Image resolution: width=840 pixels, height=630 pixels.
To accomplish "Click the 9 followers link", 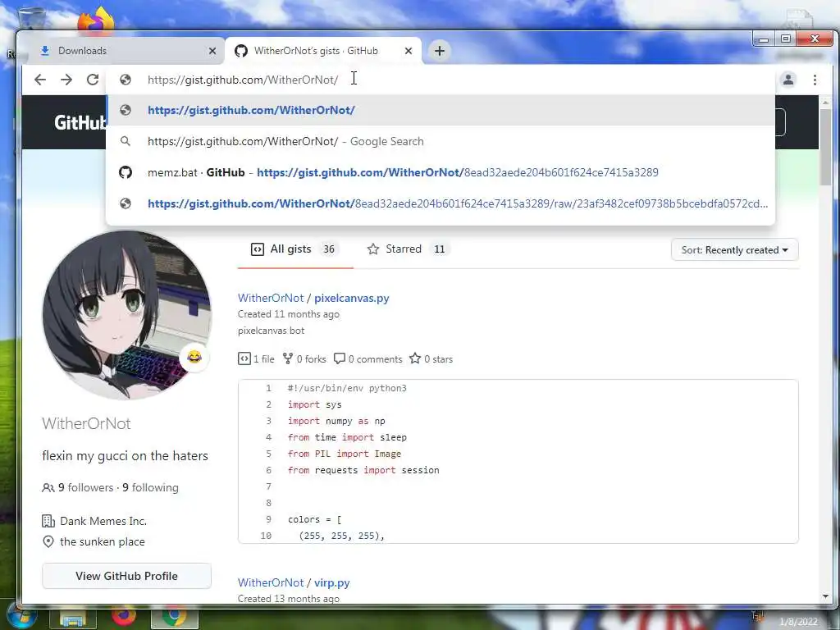I will (85, 487).
